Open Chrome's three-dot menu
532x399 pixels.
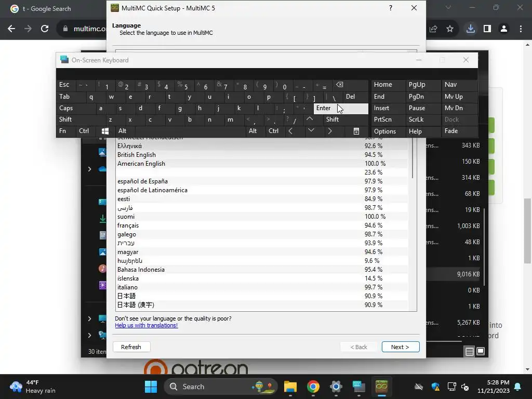(x=521, y=29)
